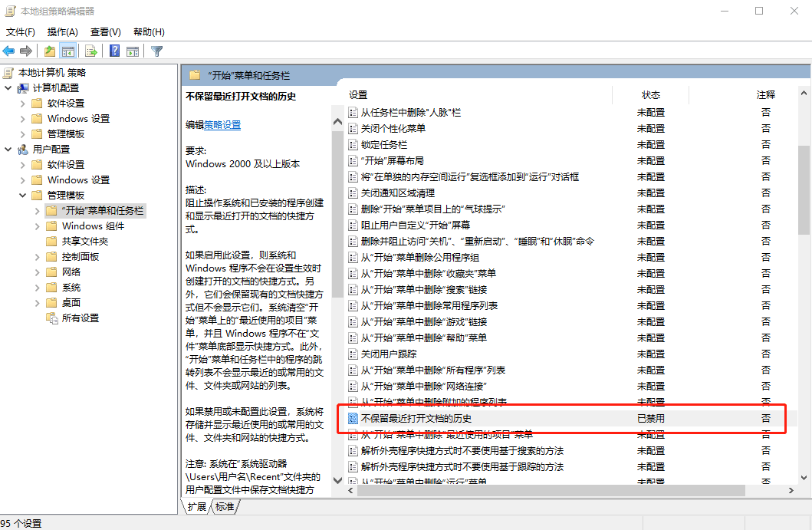Select 从任务栏中删除“人脉”栏 policy
This screenshot has height=530, width=812.
tap(411, 113)
